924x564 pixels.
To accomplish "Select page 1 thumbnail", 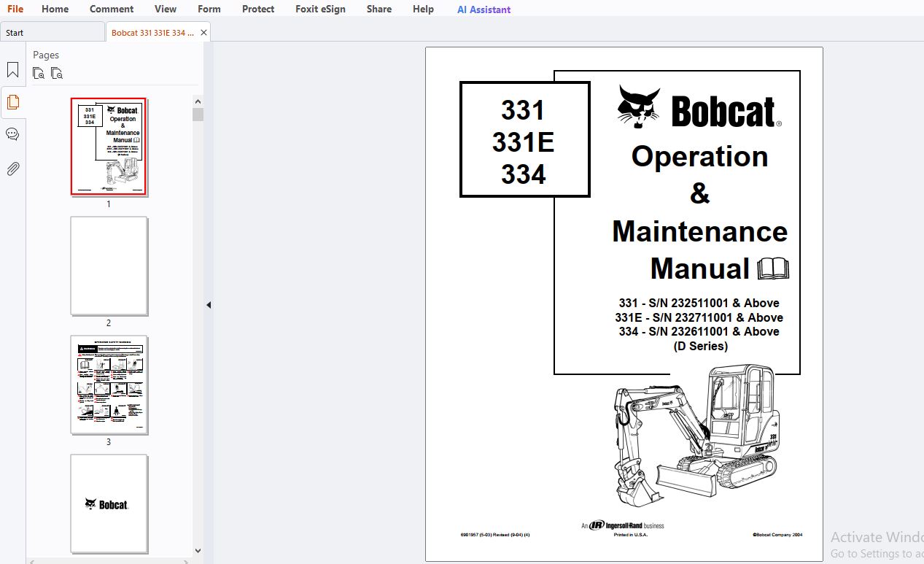I will [109, 147].
